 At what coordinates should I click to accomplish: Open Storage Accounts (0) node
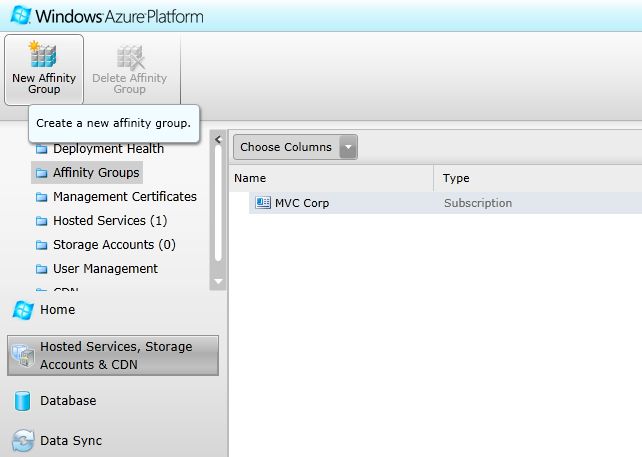point(114,245)
